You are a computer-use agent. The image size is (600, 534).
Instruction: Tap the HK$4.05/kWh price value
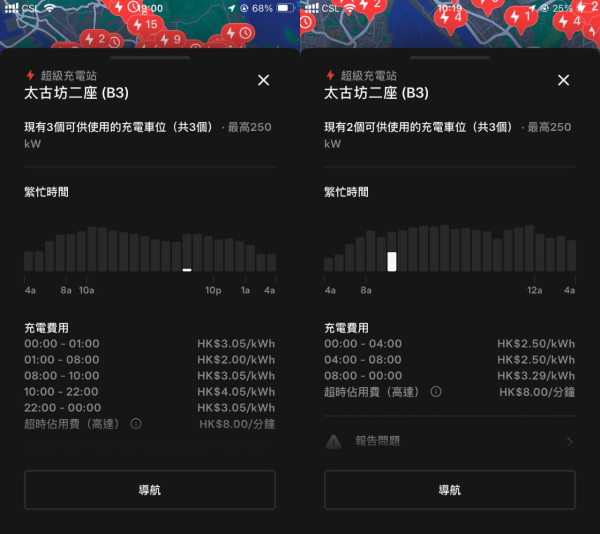[236, 392]
